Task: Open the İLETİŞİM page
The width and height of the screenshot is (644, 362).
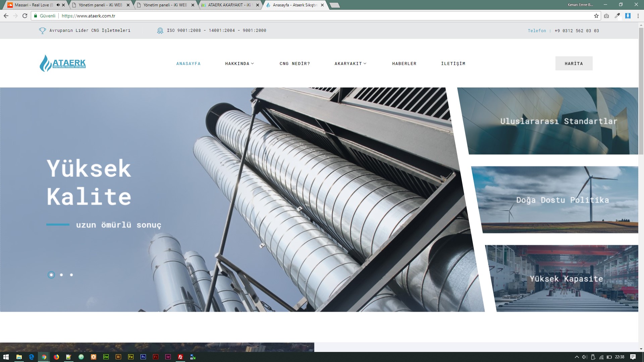Action: (x=453, y=63)
